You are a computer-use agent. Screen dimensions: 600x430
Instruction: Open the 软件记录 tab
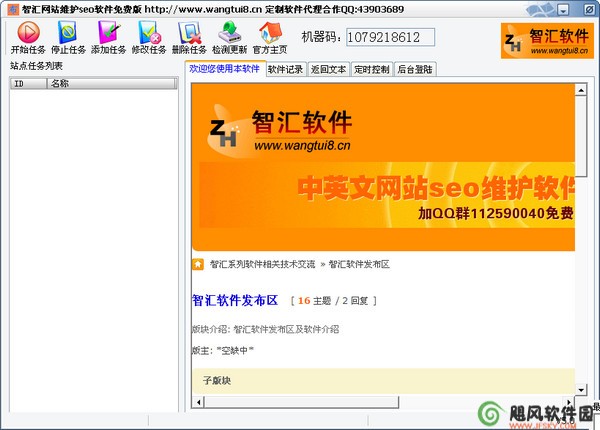[285, 69]
